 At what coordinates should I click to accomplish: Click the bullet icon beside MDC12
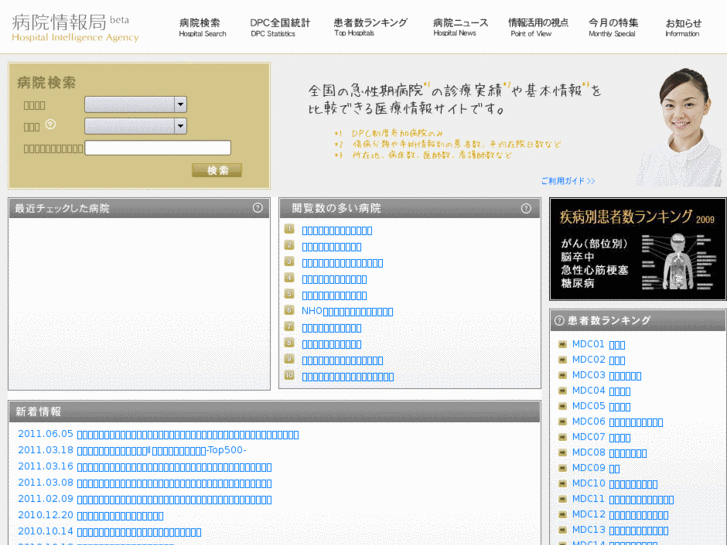(562, 514)
